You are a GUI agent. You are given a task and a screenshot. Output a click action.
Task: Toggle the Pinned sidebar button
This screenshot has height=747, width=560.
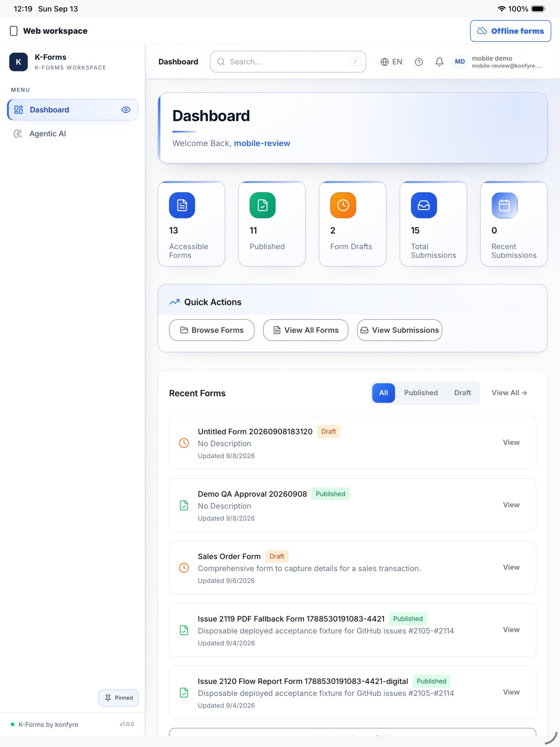(x=119, y=698)
